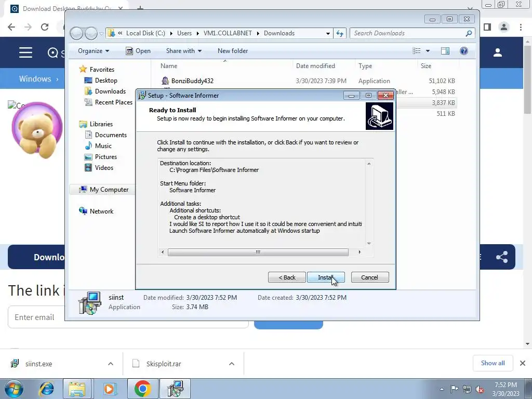This screenshot has width=532, height=399.
Task: Sort files by Type column header
Action: click(x=365, y=66)
